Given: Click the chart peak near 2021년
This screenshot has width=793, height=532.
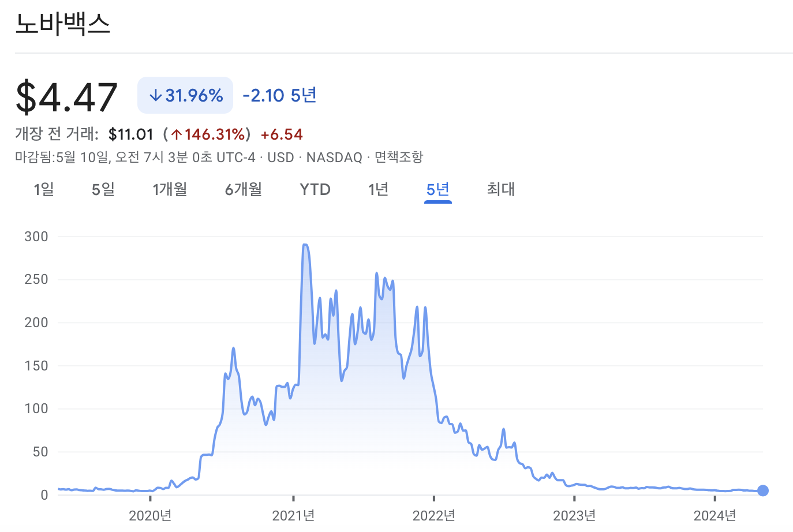Looking at the screenshot, I should click(305, 245).
